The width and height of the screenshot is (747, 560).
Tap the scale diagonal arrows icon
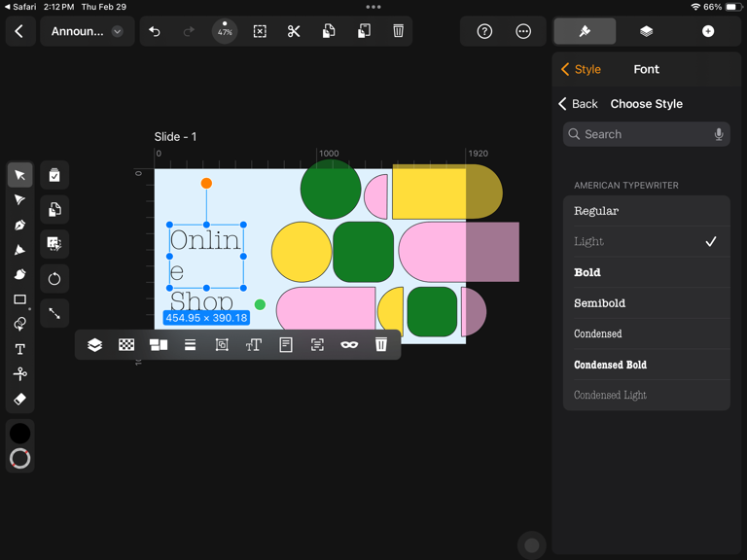pyautogui.click(x=54, y=313)
